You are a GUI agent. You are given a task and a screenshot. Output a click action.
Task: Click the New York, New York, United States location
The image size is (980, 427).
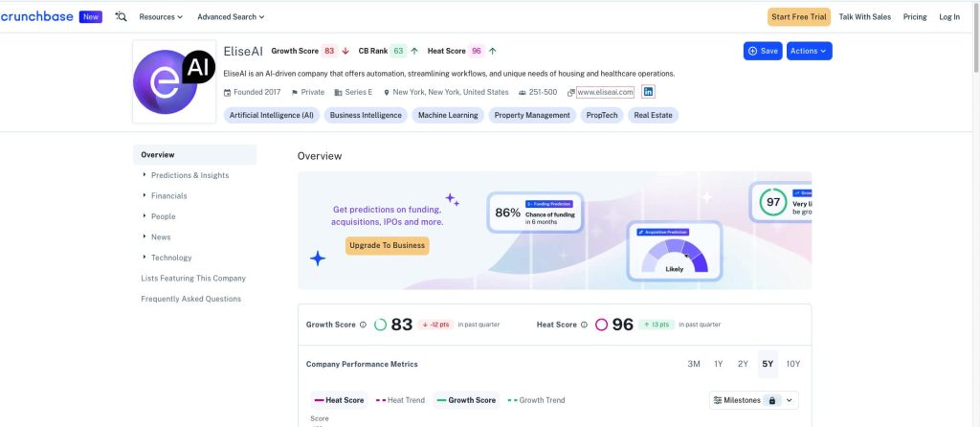click(450, 93)
